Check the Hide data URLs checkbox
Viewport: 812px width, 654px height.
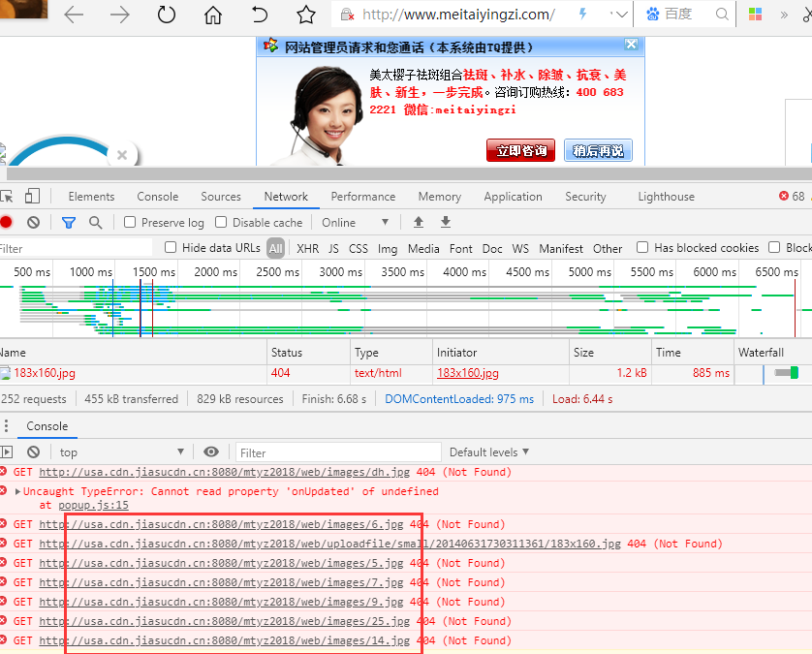click(171, 247)
